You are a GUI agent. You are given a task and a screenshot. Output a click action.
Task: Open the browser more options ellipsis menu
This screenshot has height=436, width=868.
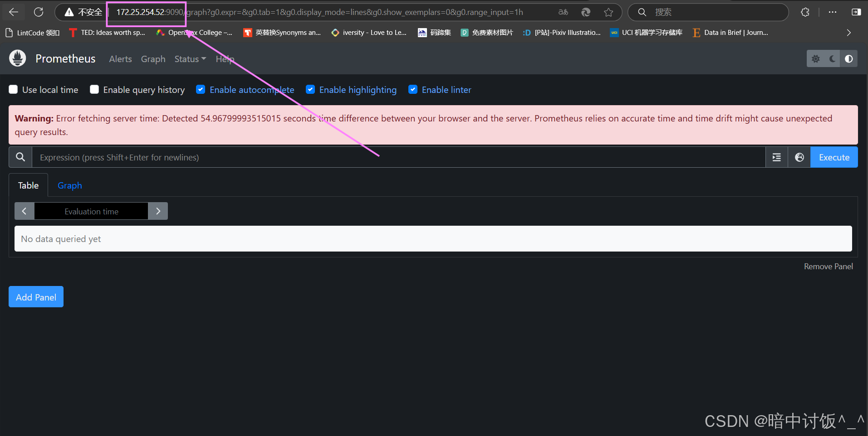point(832,12)
